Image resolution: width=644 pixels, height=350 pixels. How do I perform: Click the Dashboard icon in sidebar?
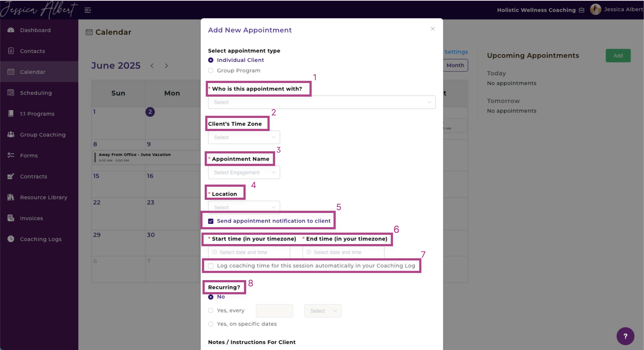pos(11,30)
